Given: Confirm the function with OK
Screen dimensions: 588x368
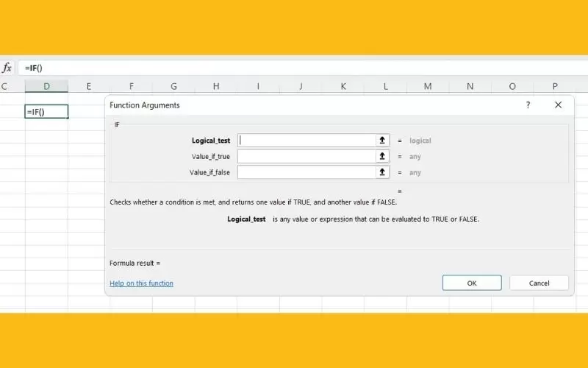Looking at the screenshot, I should click(x=472, y=283).
